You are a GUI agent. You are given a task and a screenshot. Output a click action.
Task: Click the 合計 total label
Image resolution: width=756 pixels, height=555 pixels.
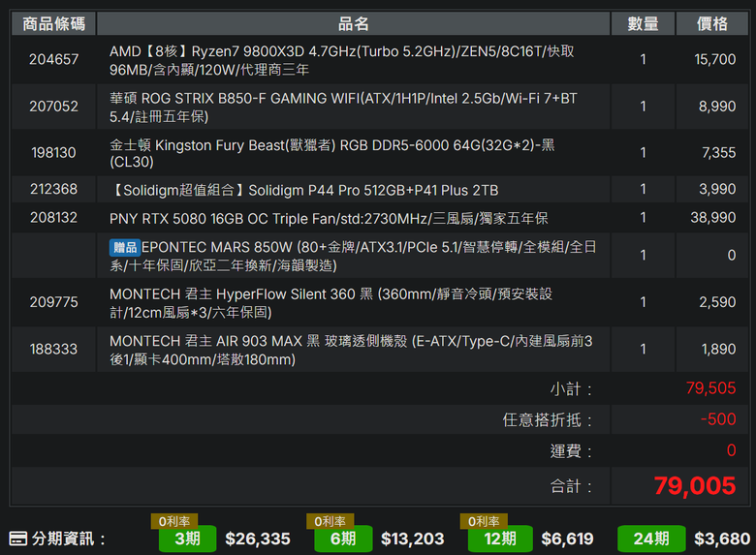pyautogui.click(x=571, y=486)
